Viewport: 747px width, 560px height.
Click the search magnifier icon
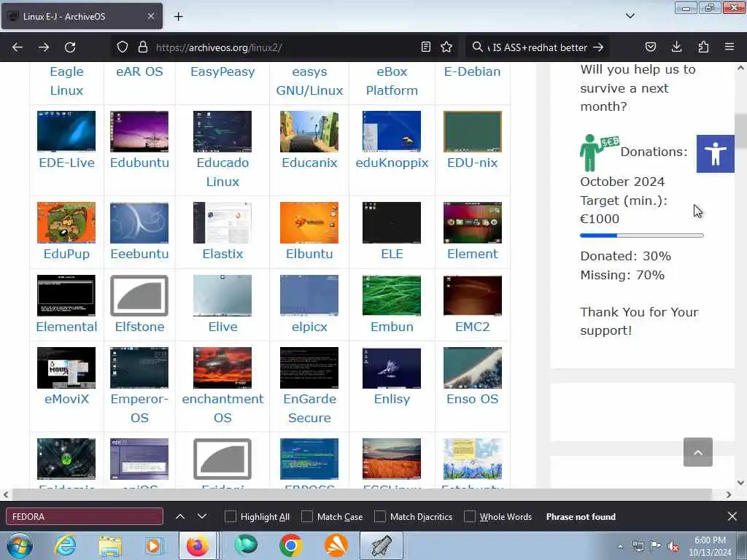coord(477,47)
